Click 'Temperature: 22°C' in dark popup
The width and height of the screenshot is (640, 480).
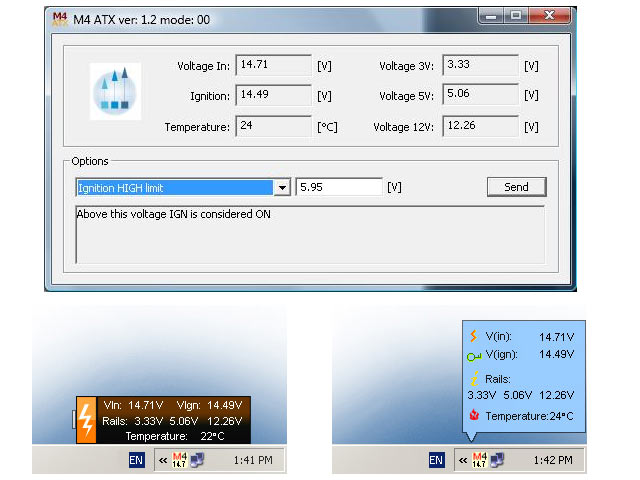(175, 436)
